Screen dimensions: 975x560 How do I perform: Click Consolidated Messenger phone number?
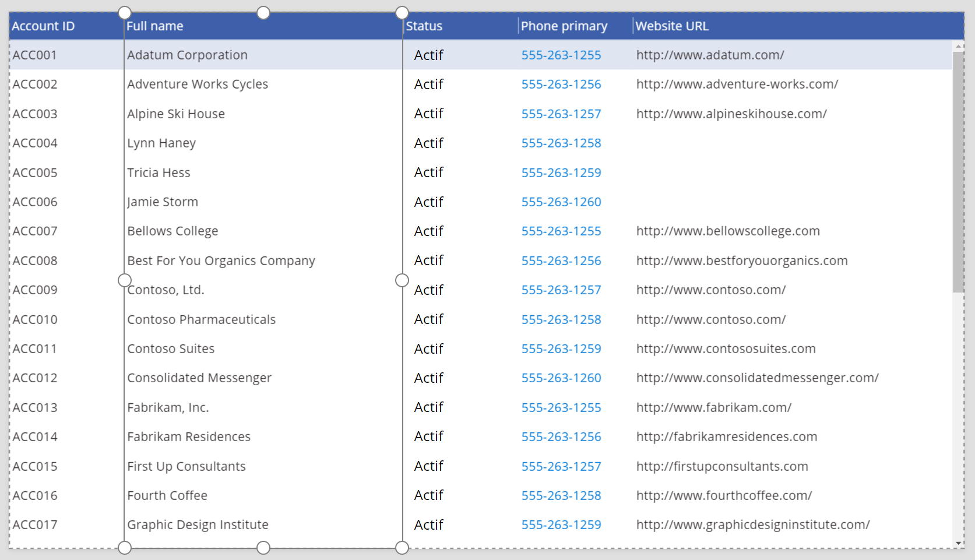[561, 378]
